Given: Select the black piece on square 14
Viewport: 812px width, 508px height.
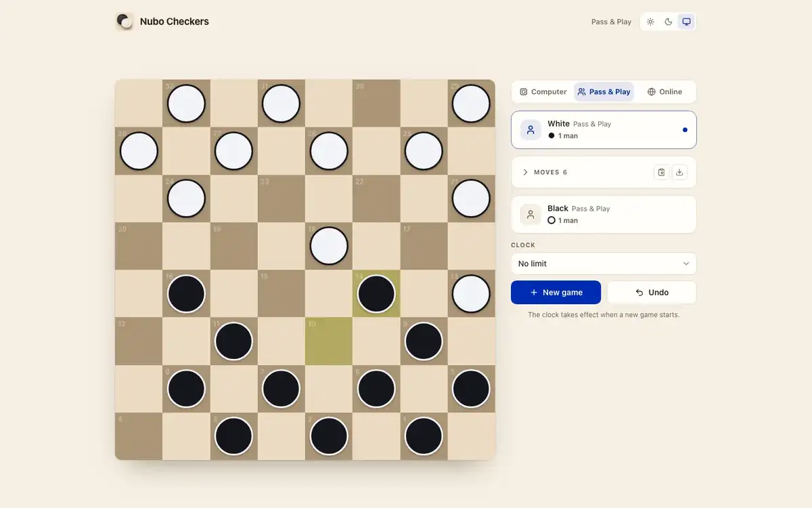Looking at the screenshot, I should 376,293.
